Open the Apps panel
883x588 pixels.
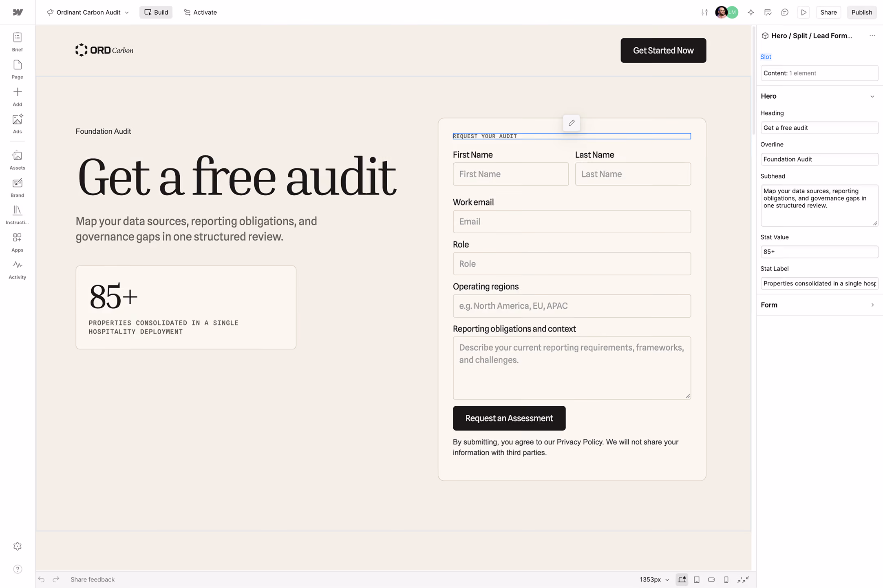17,242
